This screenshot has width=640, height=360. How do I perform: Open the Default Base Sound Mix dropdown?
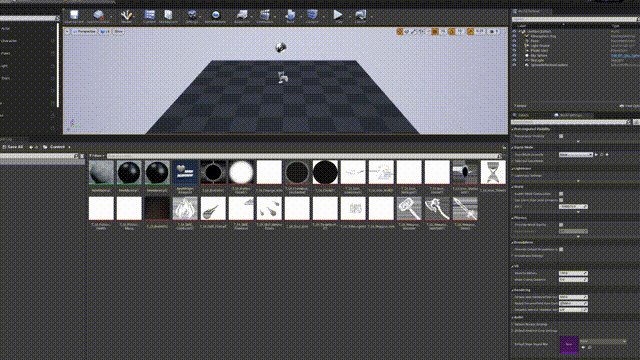(x=603, y=341)
